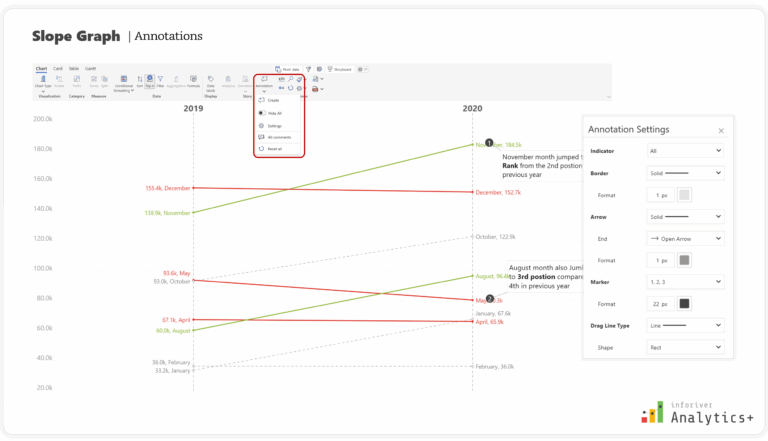The width and height of the screenshot is (768, 441).
Task: Click the Pivot data button
Action: (x=288, y=69)
